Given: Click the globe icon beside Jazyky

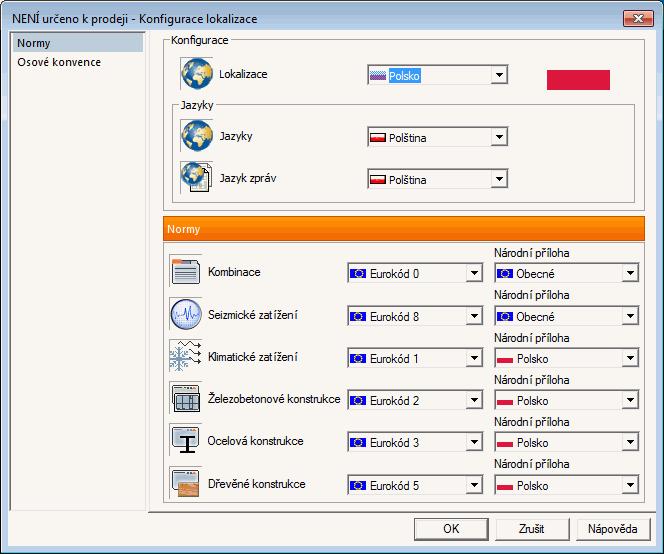Looking at the screenshot, I should 197,136.
